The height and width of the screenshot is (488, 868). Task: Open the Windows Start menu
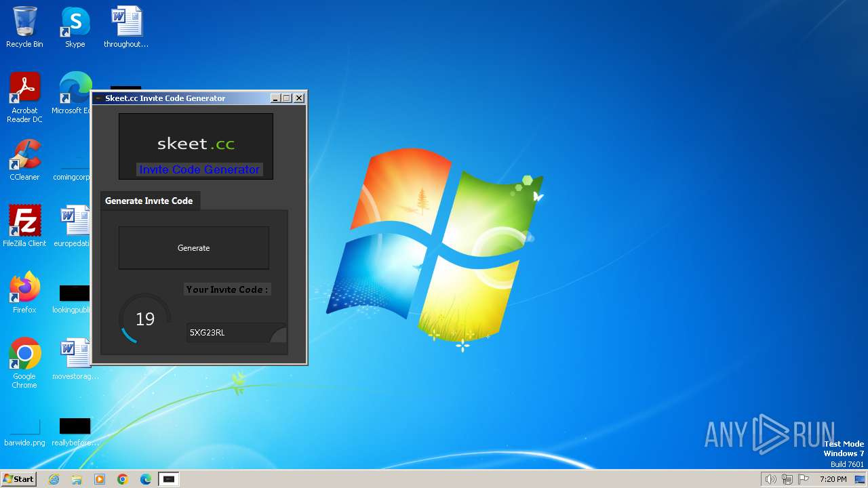(x=18, y=479)
